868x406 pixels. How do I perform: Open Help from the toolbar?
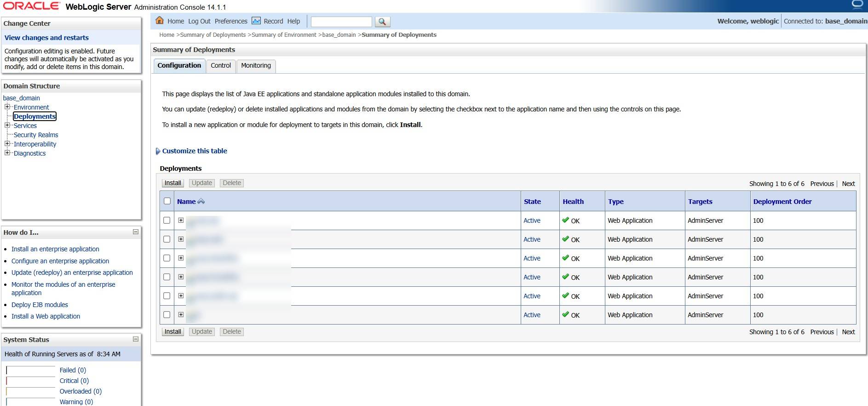point(293,21)
